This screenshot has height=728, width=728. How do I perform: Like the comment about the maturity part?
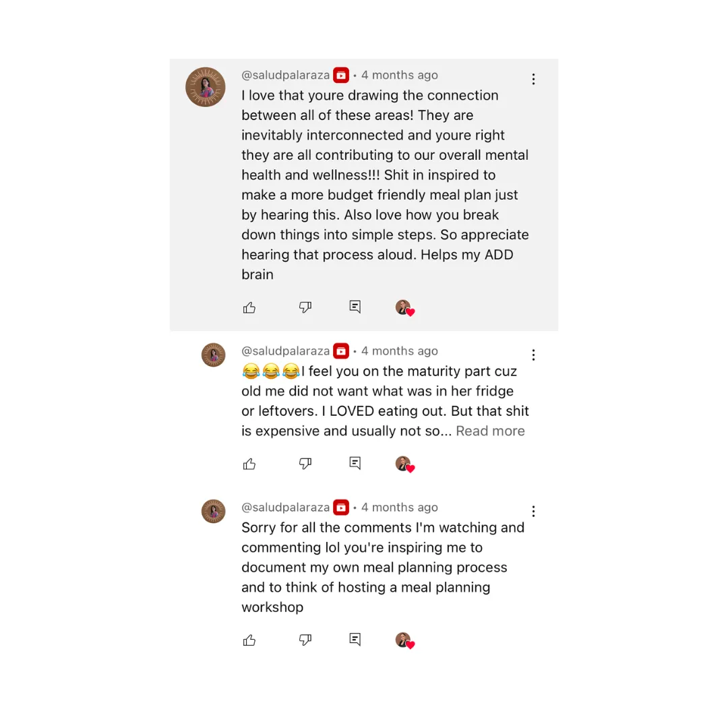pyautogui.click(x=249, y=464)
